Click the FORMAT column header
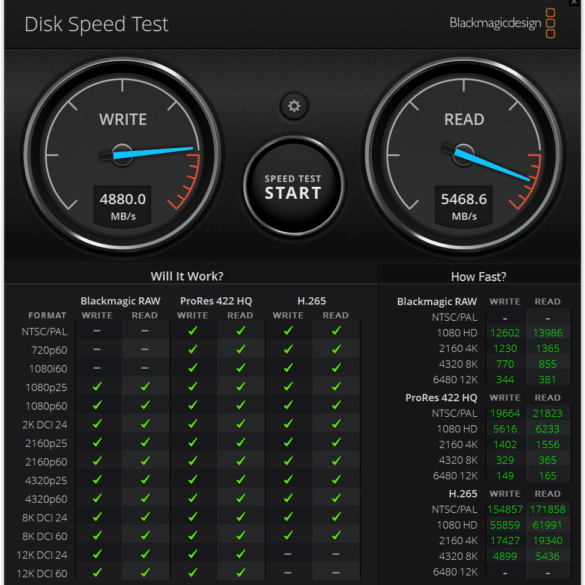This screenshot has height=585, width=585. point(47,316)
